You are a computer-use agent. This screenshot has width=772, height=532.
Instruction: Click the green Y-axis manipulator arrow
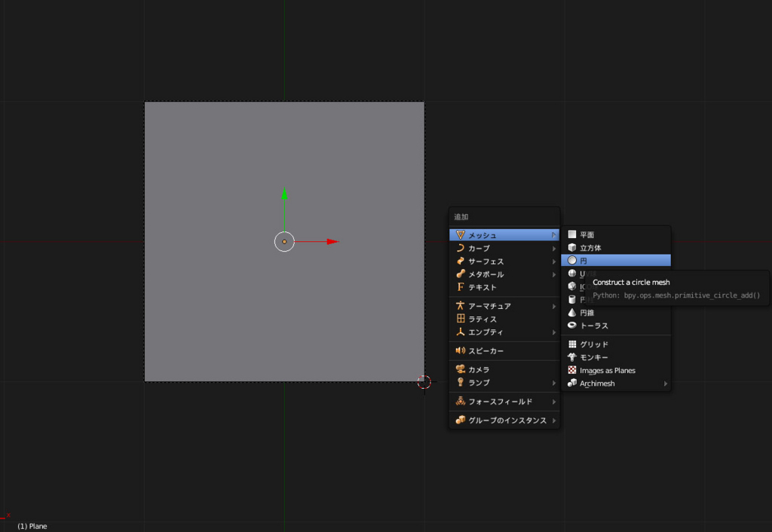tap(284, 194)
